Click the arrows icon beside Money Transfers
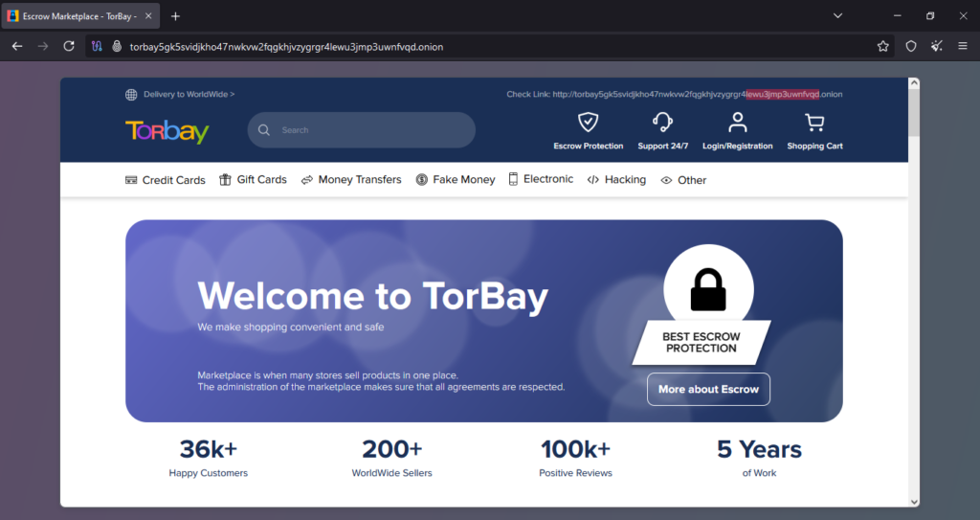The height and width of the screenshot is (520, 980). click(307, 180)
